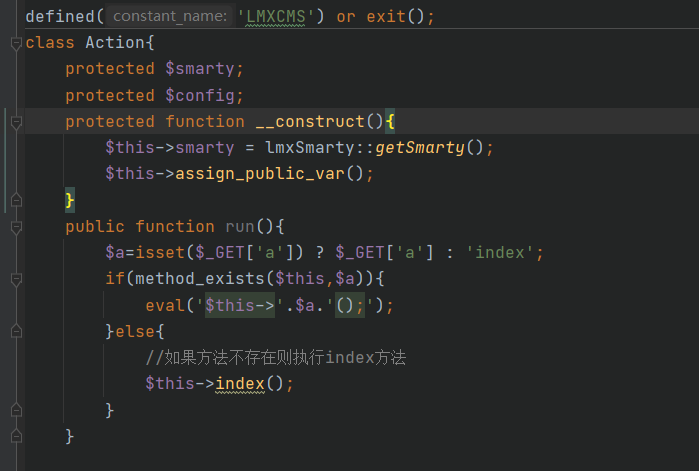The width and height of the screenshot is (699, 471).
Task: Click the $smarty property declaration
Action: click(x=200, y=69)
